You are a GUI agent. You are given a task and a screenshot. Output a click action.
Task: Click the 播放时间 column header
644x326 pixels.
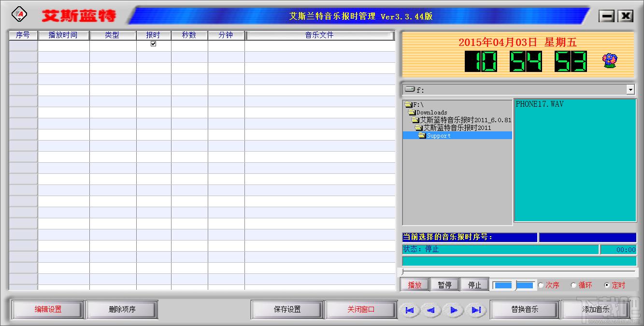pos(63,35)
